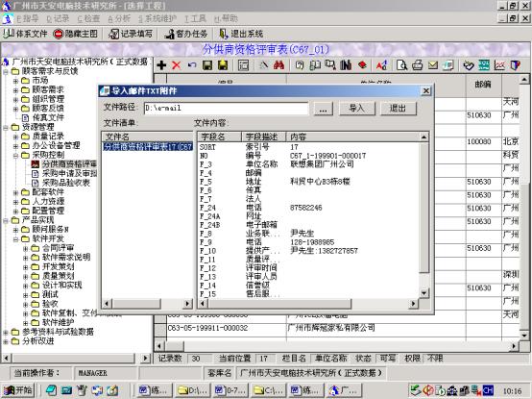This screenshot has height=399, width=532.
Task: Click the yellow floppy save icon
Action: coord(223,65)
